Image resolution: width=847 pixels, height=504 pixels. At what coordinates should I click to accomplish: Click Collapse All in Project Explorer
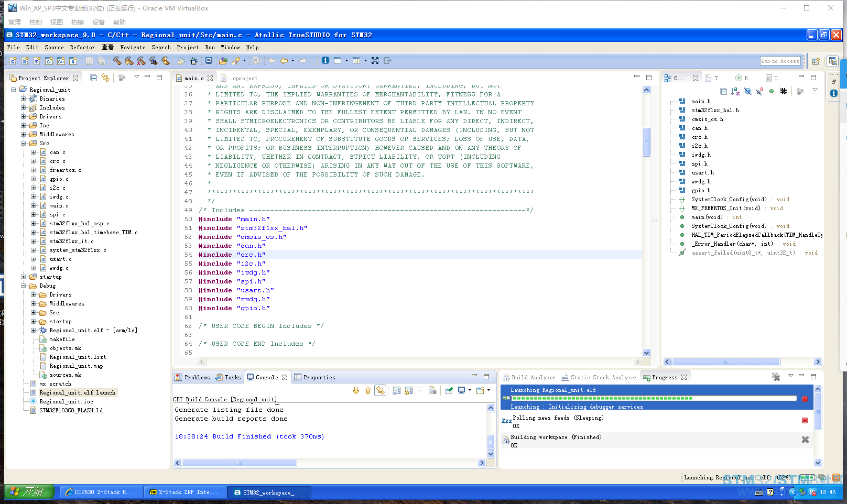[x=93, y=78]
